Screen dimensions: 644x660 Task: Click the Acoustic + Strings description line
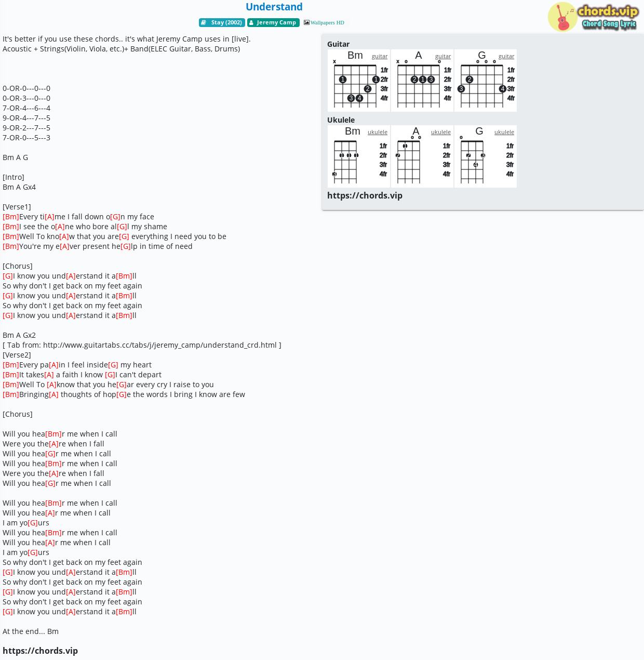tap(121, 49)
